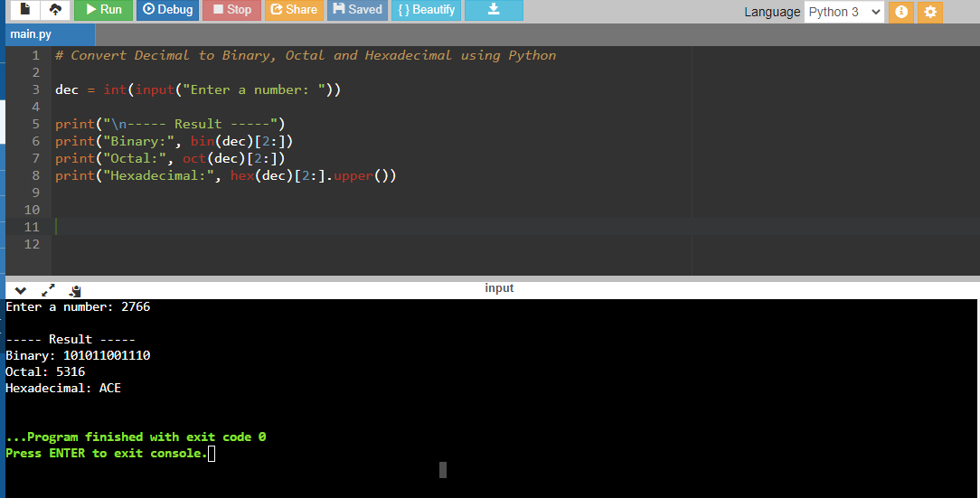The image size is (980, 498).
Task: Share the code via the Share button
Action: click(x=294, y=10)
